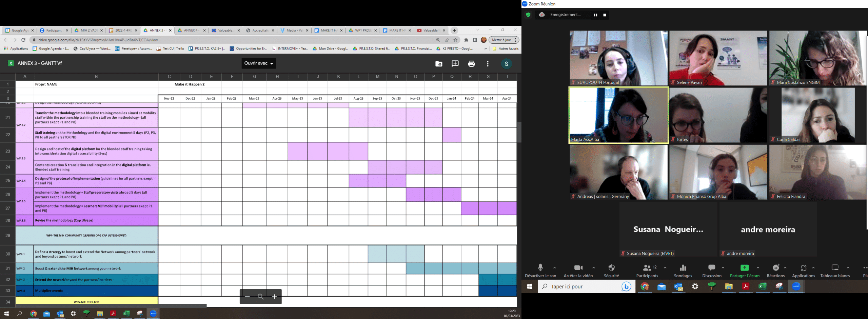Expand the Ouvrir avec dropdown
The image size is (868, 319).
coord(259,63)
